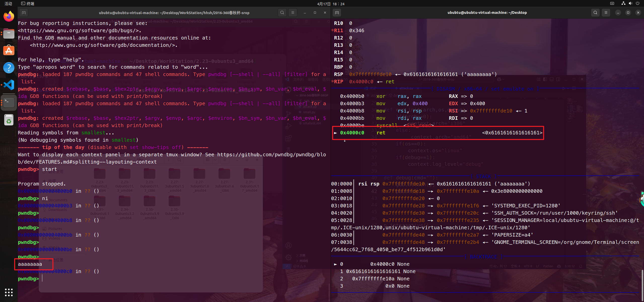Viewport: 644px width, 302px height.
Task: Focus the Terminal icon in dock
Action: pos(9,102)
